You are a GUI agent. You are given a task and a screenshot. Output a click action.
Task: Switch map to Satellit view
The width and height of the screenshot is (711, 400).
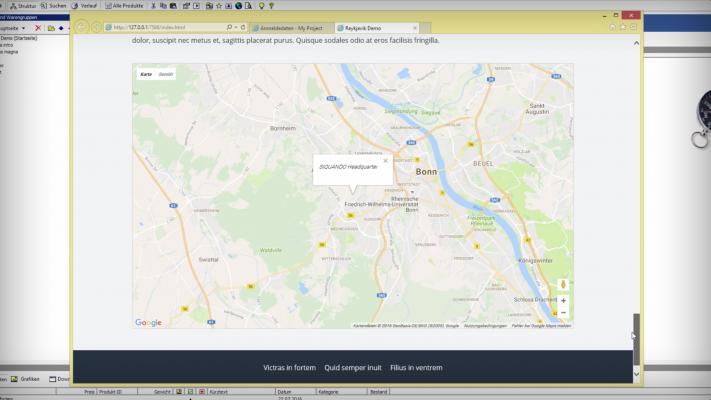pos(166,74)
